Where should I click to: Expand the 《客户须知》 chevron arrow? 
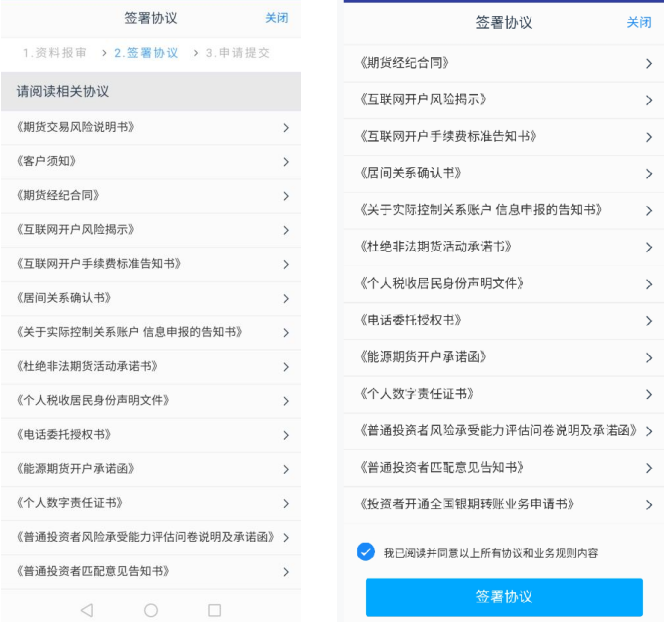click(x=286, y=162)
